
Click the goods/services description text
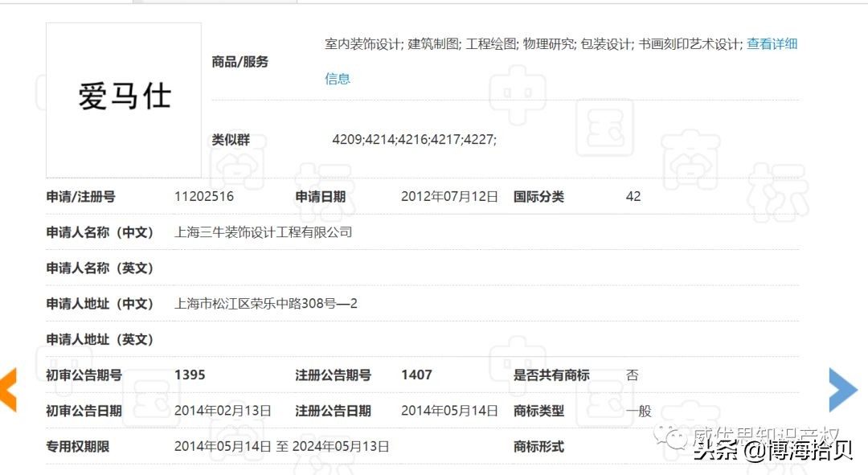point(534,44)
